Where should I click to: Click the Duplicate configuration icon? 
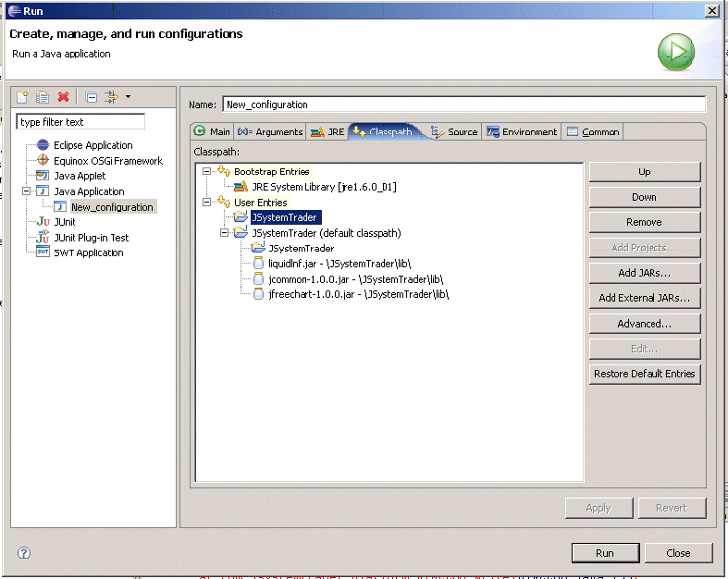pyautogui.click(x=43, y=97)
